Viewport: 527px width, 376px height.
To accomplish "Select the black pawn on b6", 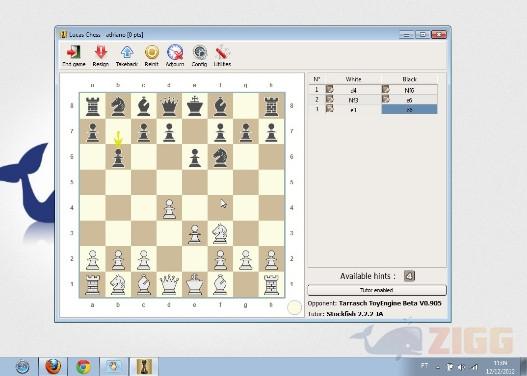I will click(118, 158).
